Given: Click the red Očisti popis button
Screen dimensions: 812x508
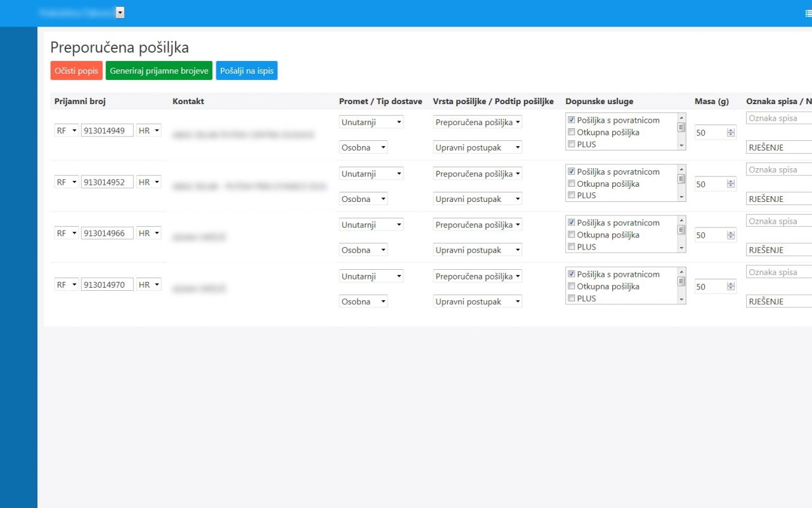Looking at the screenshot, I should pos(76,70).
